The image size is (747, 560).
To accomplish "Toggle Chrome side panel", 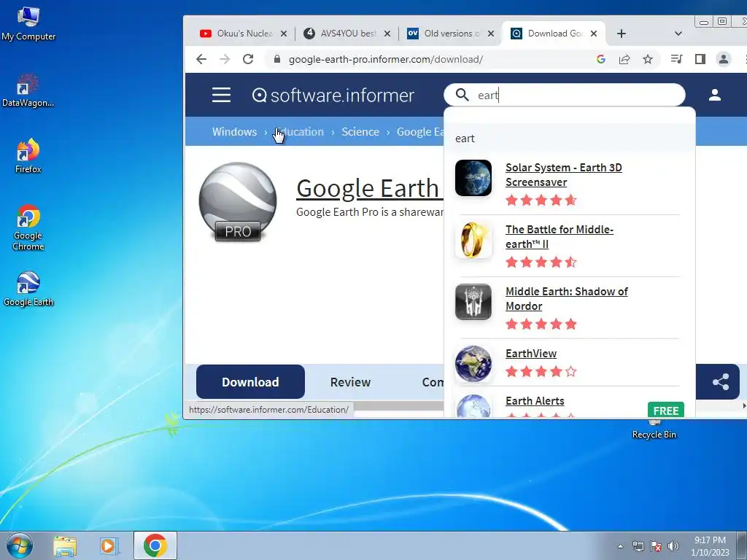I will click(700, 59).
